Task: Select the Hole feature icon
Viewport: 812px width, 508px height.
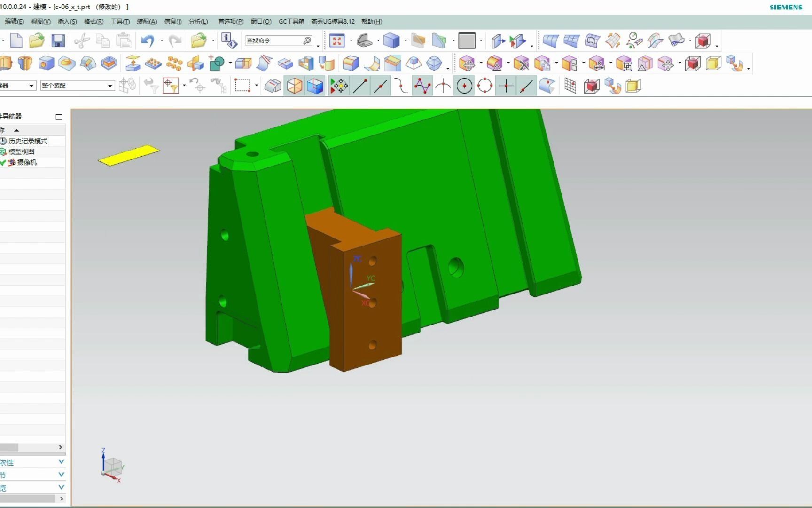Action: click(46, 63)
